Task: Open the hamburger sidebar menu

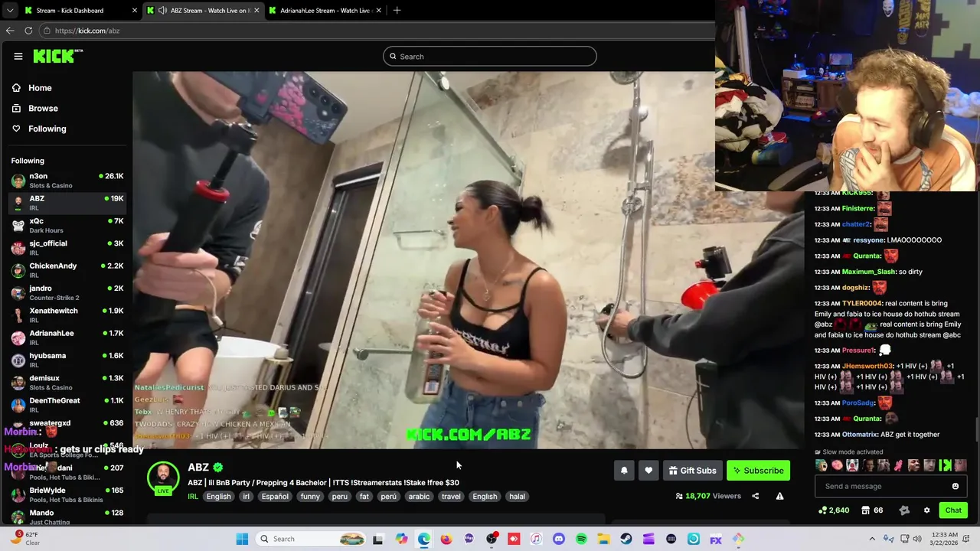Action: point(18,56)
